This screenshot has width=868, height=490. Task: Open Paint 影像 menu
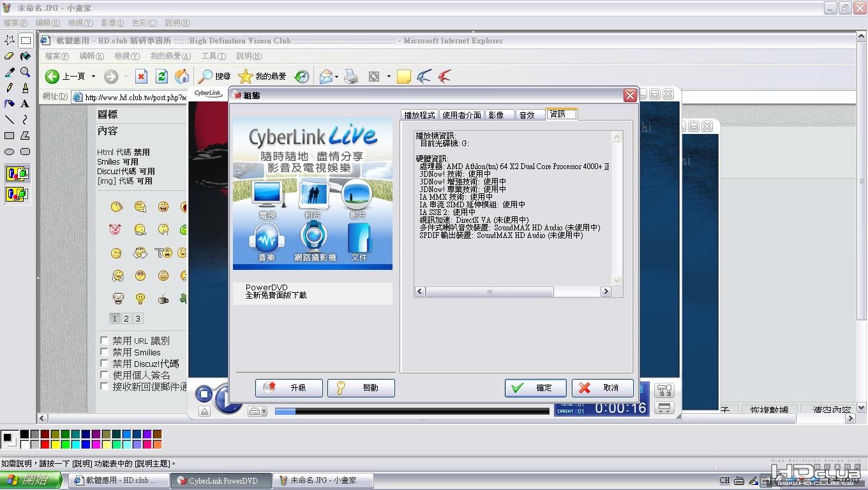(x=112, y=23)
